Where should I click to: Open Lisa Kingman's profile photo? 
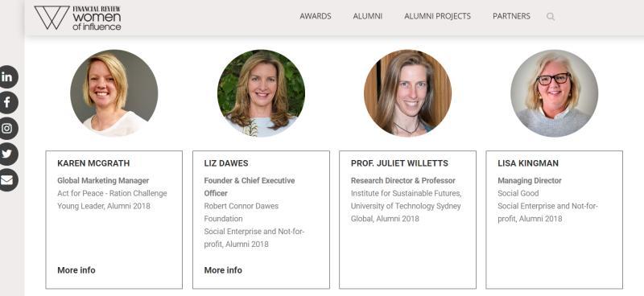[x=555, y=92]
